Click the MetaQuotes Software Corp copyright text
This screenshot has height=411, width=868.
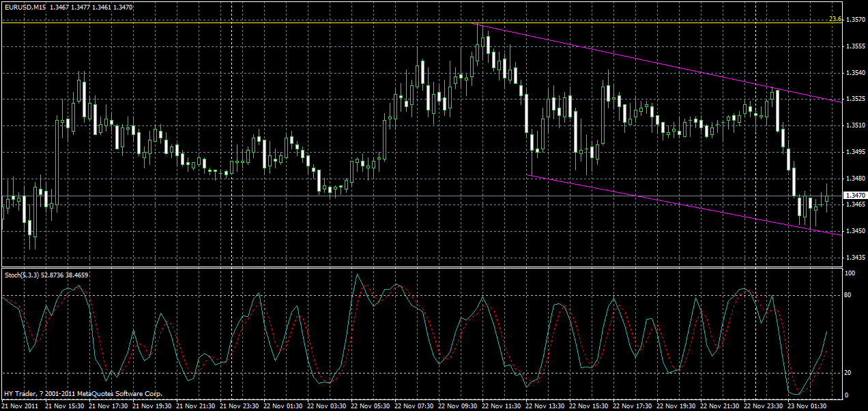click(82, 393)
